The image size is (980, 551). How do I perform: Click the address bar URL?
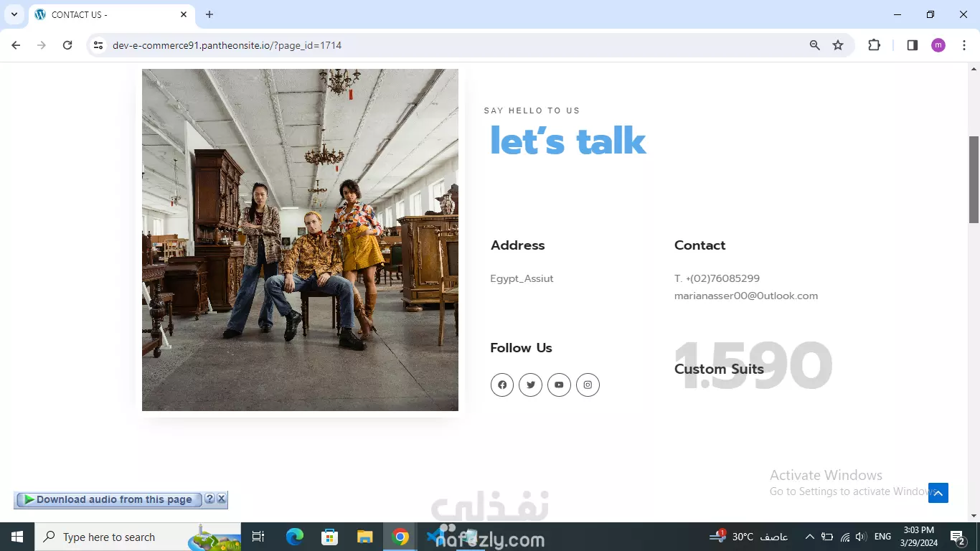227,45
